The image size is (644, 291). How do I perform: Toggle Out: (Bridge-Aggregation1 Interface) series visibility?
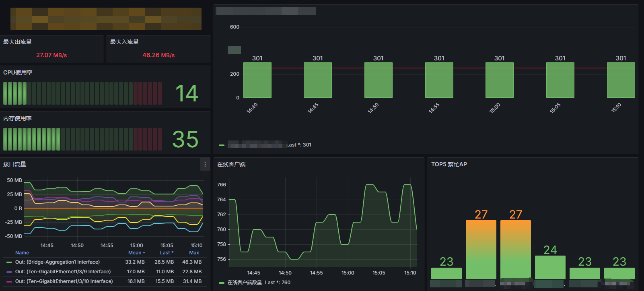[58, 262]
